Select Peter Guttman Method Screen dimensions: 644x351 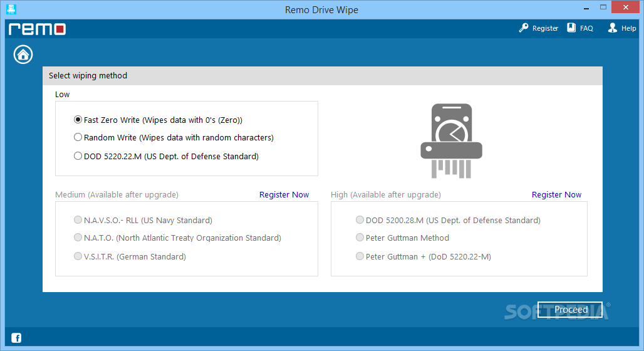[402, 238]
